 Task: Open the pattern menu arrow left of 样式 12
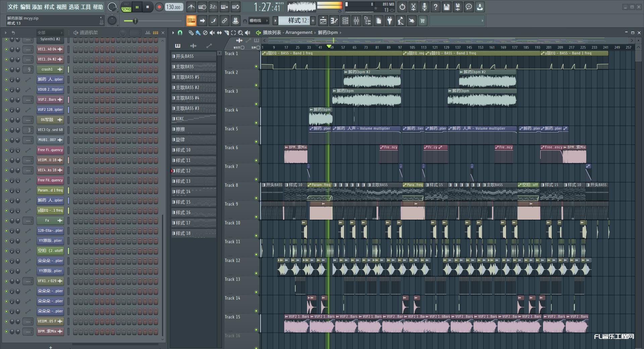(x=275, y=21)
